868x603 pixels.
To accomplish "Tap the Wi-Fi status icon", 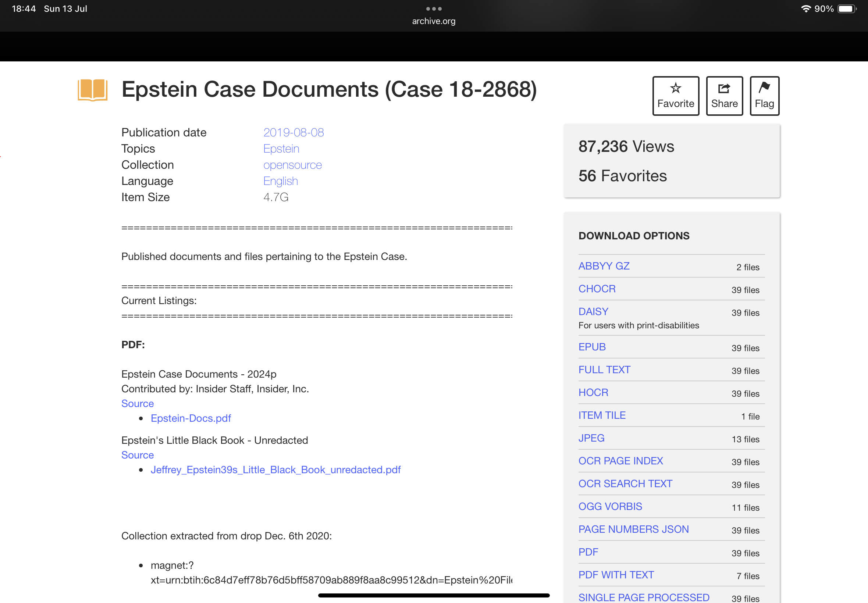I will click(x=805, y=9).
